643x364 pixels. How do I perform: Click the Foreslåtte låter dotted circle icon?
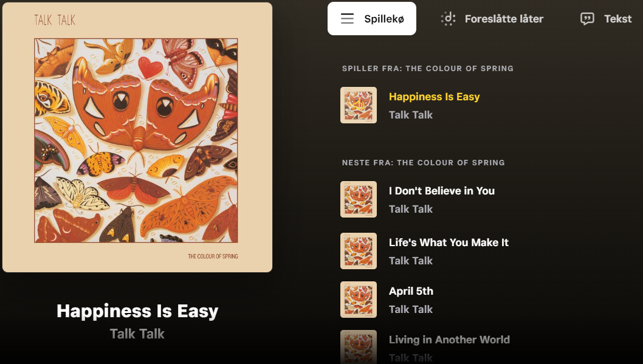(x=448, y=19)
